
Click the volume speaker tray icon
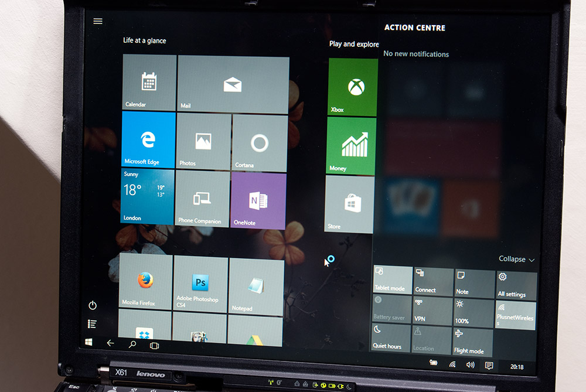pos(470,364)
